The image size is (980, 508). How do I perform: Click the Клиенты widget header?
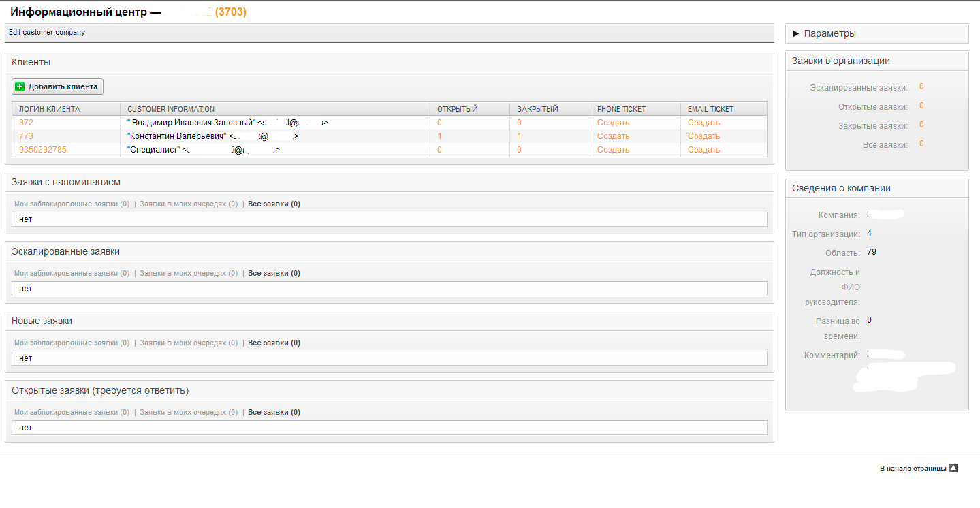coord(390,62)
